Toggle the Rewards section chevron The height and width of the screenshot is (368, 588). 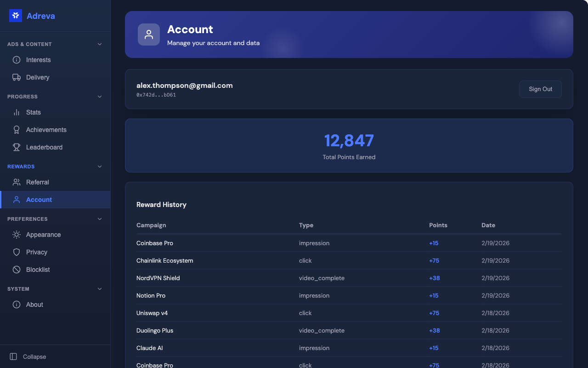point(100,167)
